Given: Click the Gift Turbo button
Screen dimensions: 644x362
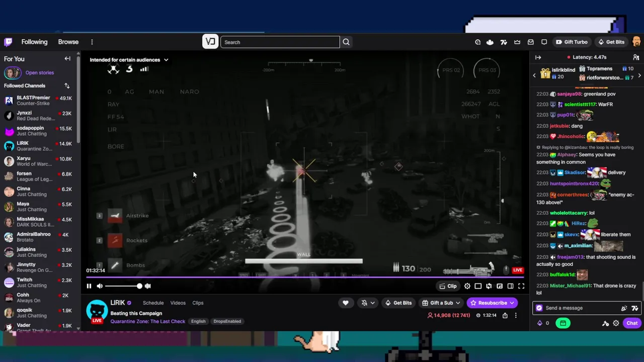Looking at the screenshot, I should 571,42.
